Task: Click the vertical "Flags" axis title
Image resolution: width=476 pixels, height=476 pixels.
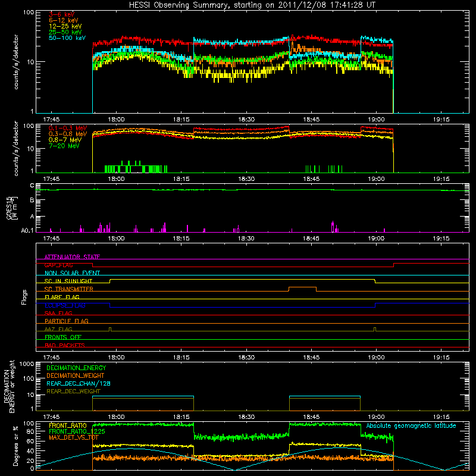Action: point(24,297)
